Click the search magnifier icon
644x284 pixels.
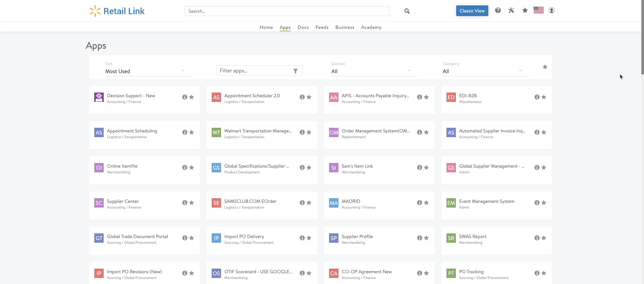pos(407,11)
